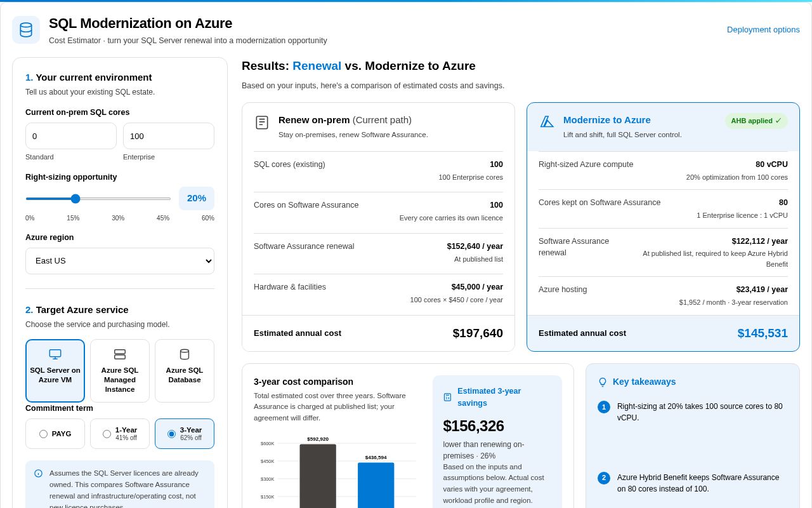The image size is (812, 508).
Task: Click the Renew on-prem document icon
Action: point(262,123)
